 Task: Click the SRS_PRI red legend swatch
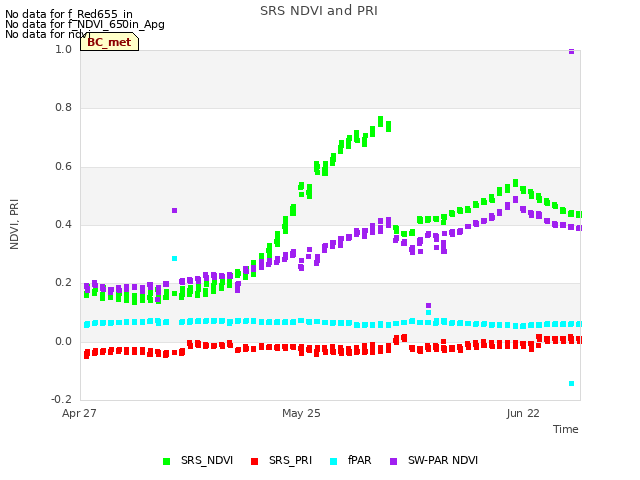click(254, 462)
